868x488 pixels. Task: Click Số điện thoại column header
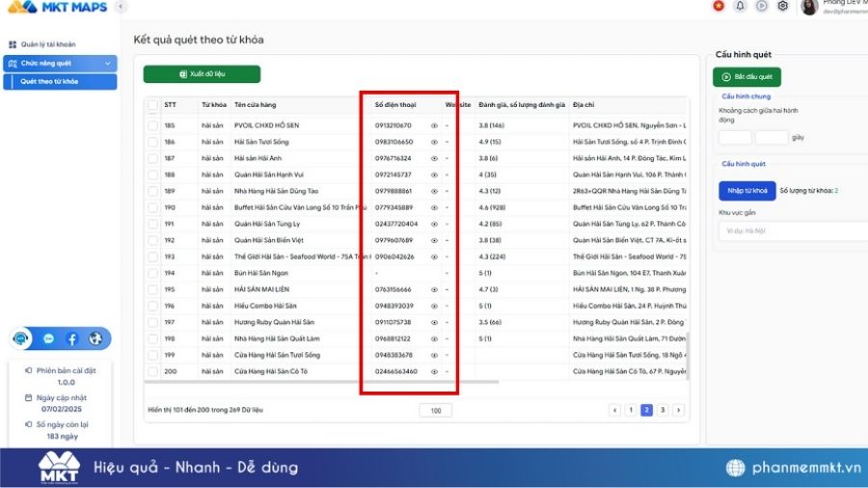coord(395,105)
